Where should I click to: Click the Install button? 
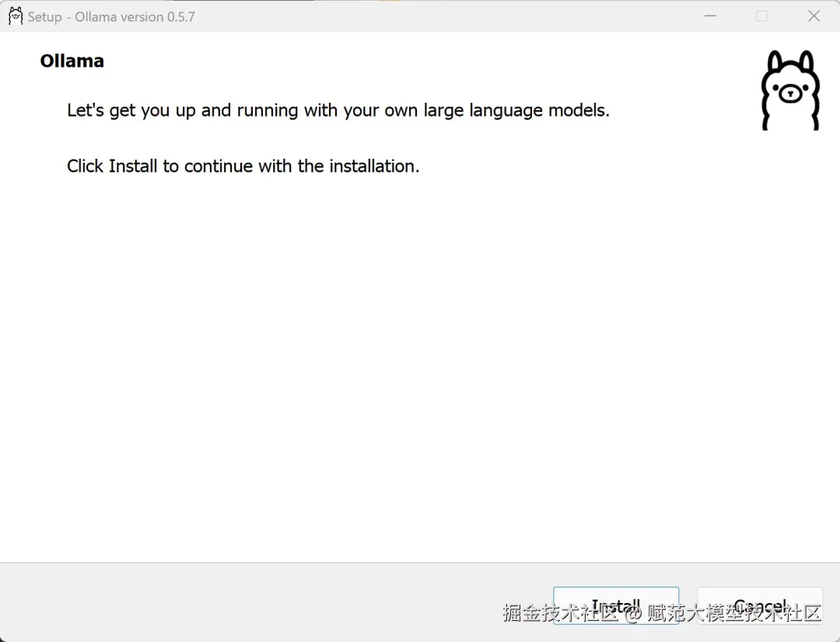616,605
